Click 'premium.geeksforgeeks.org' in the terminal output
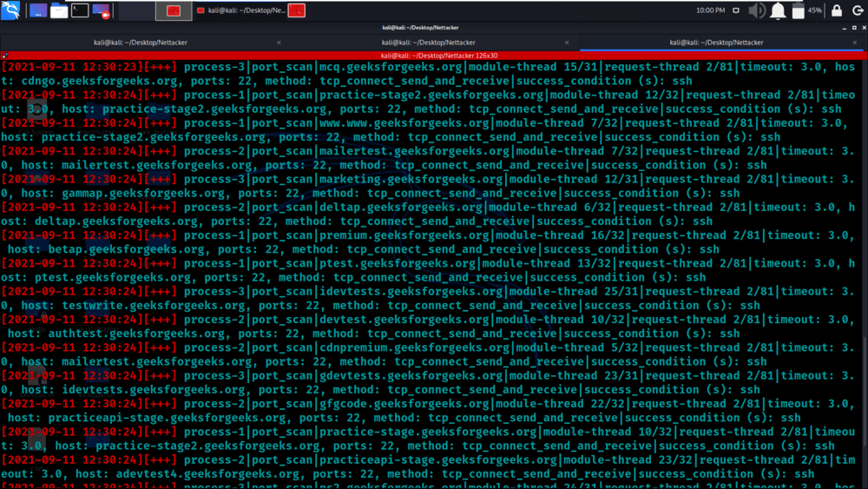The height and width of the screenshot is (489, 868). tap(404, 235)
